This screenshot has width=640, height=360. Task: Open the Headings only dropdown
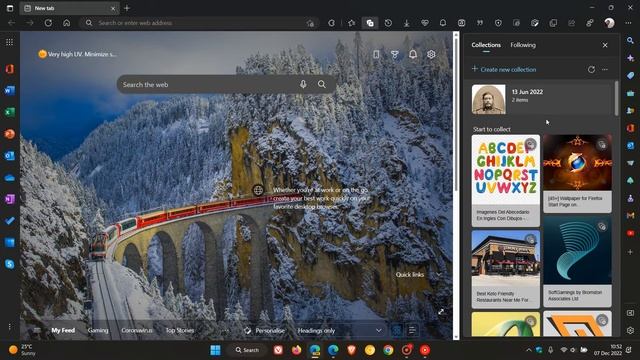tap(339, 330)
